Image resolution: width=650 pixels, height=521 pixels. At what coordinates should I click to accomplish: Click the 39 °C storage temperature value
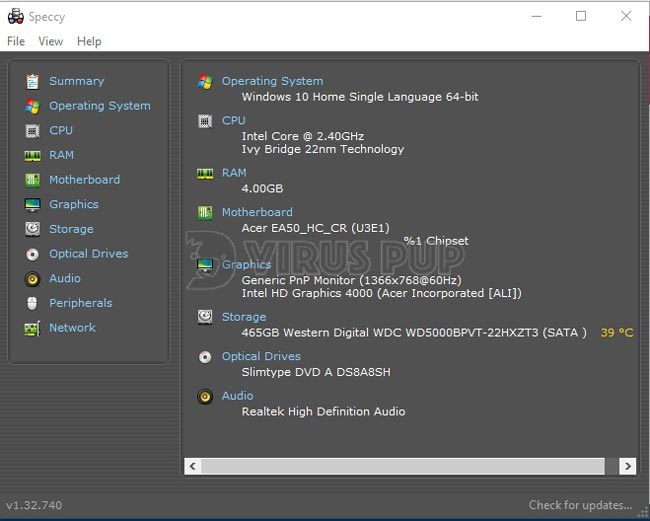pyautogui.click(x=617, y=332)
